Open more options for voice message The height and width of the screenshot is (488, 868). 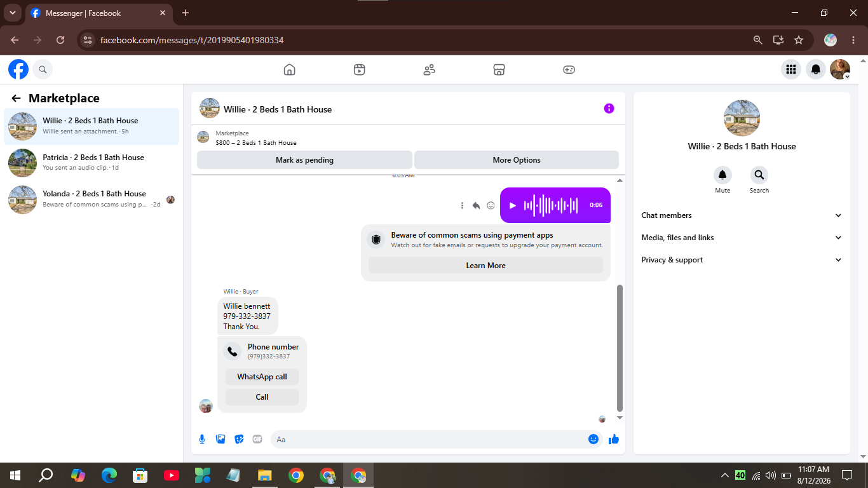462,205
